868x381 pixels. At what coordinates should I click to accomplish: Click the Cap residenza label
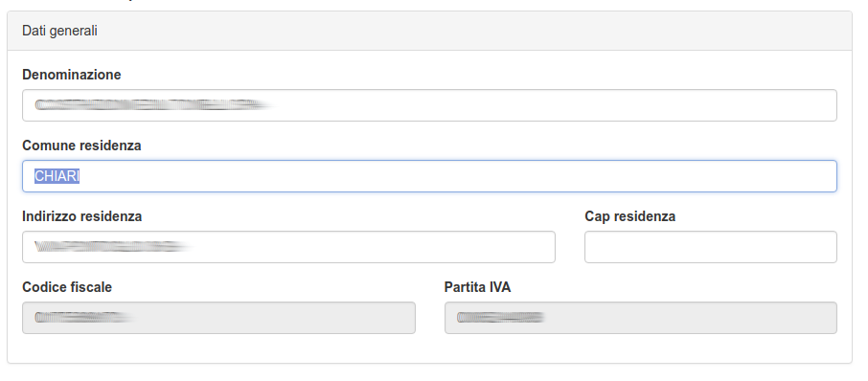[630, 216]
